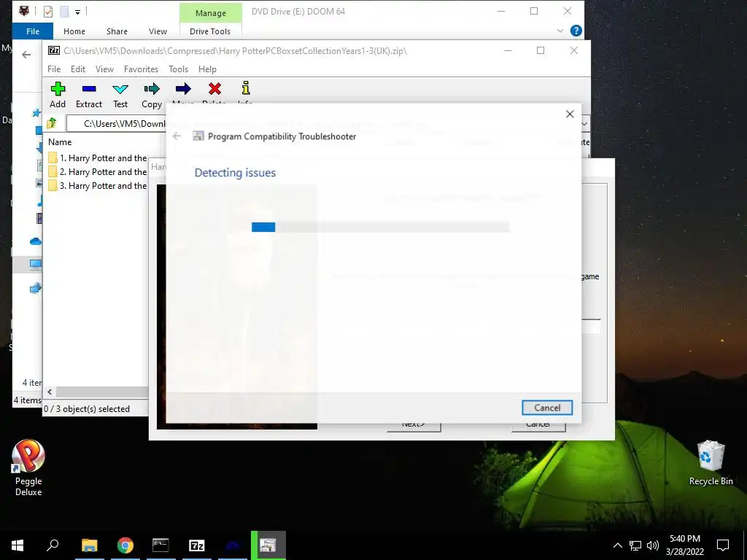Viewport: 747px width, 560px height.
Task: Click '0 / 3 object(s) selected' status text
Action: 87,409
